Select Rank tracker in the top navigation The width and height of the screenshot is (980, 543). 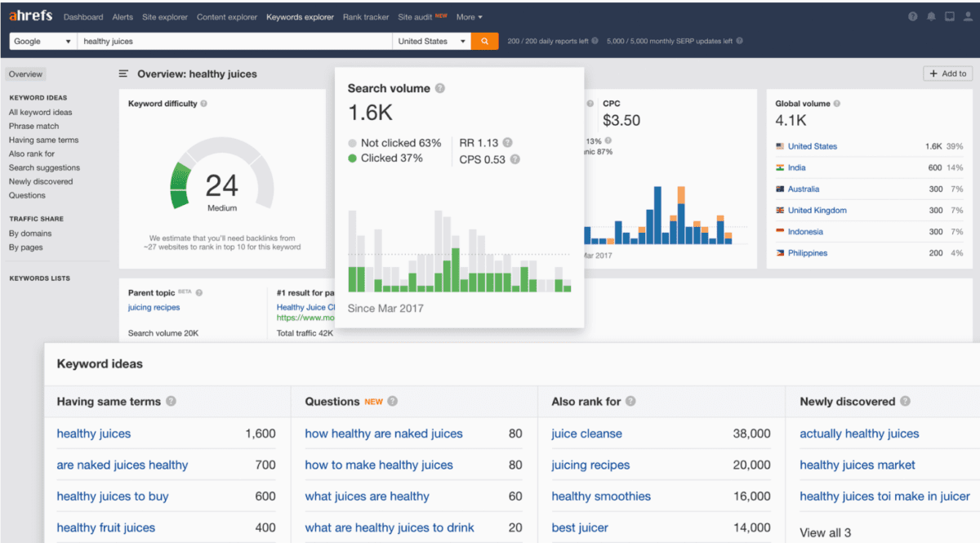click(x=365, y=16)
